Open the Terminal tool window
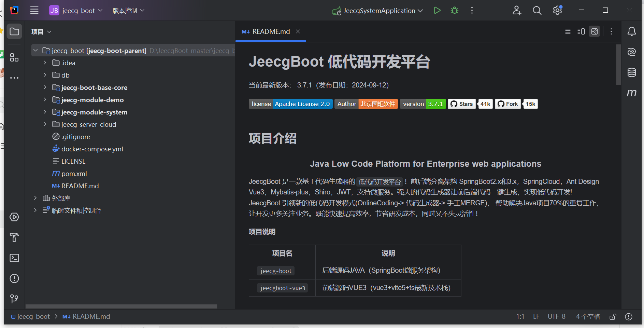Viewport: 644px width, 328px height. point(14,258)
